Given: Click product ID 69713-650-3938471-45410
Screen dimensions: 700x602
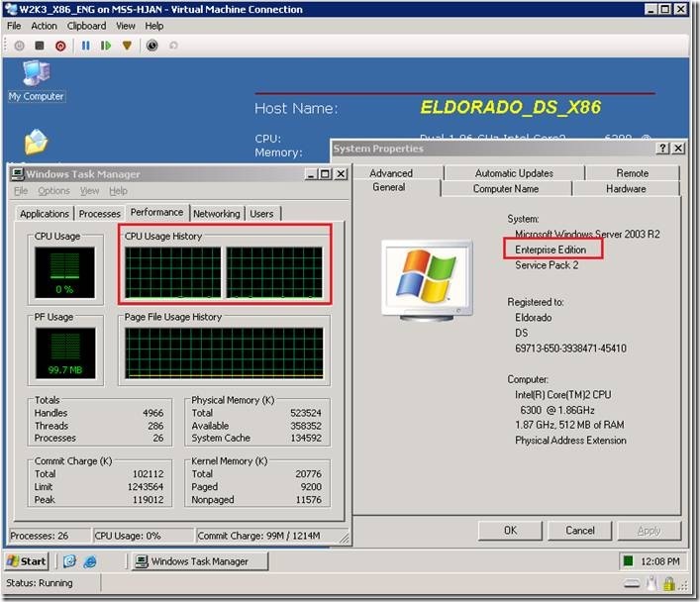Looking at the screenshot, I should tap(570, 349).
